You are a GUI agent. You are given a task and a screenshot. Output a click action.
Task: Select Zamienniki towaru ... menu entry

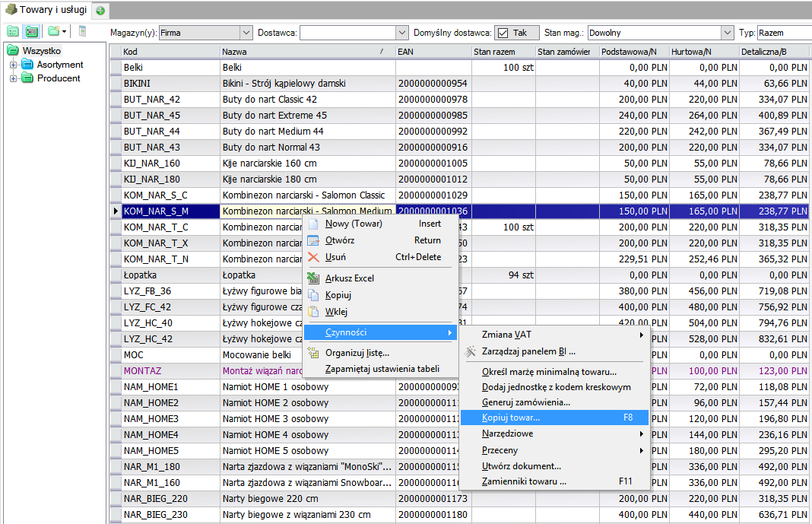tap(554, 481)
